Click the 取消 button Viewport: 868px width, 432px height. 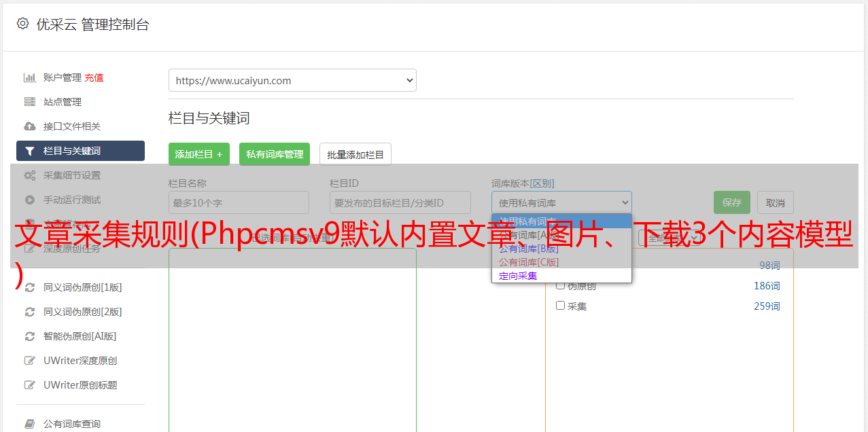tap(776, 202)
